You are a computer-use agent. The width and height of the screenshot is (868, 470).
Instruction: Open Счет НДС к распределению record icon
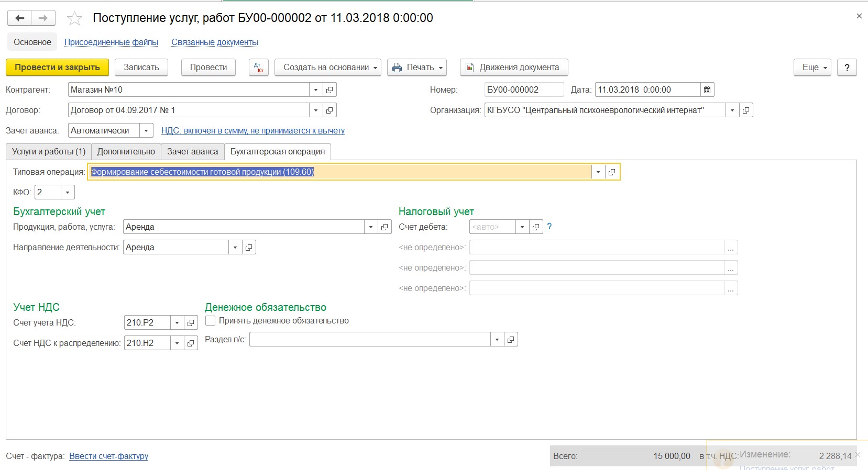pyautogui.click(x=191, y=343)
